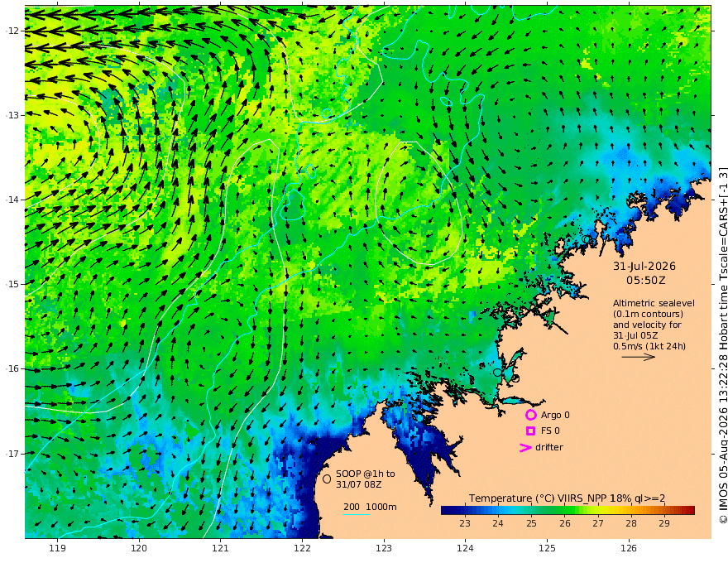Click the Temperature VIIRS_NPP colorbar title
Image resolution: width=728 pixels, height=563 pixels.
point(567,498)
